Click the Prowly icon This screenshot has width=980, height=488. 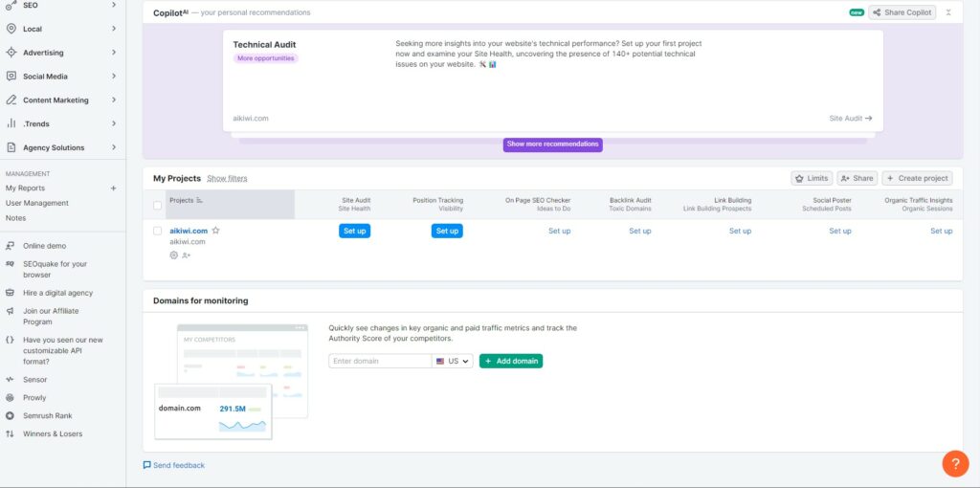pos(10,397)
